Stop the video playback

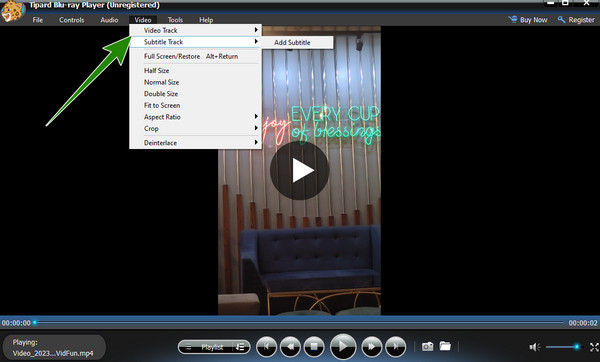click(x=314, y=347)
